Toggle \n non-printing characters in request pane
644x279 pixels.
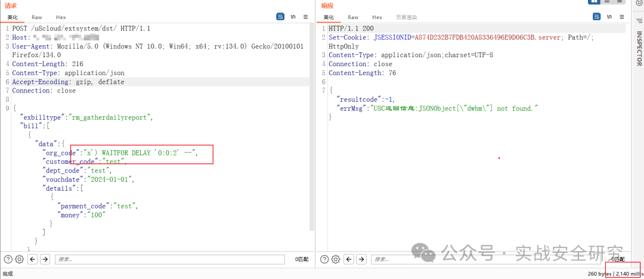(x=293, y=17)
